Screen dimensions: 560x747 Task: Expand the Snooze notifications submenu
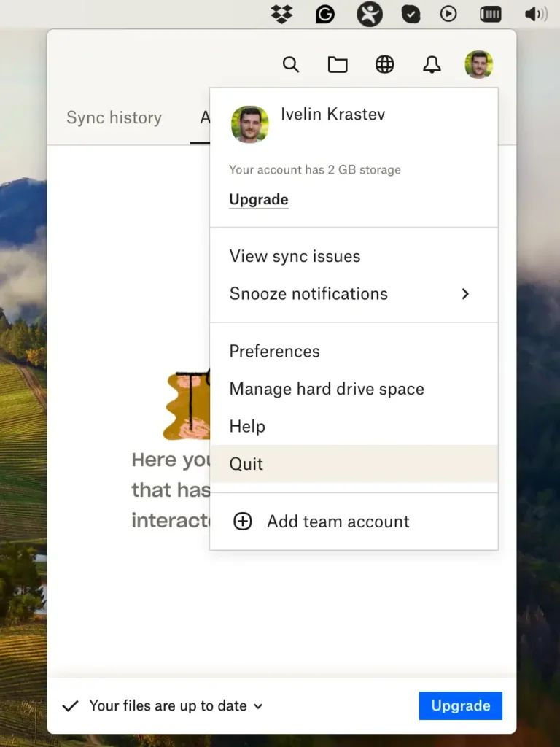[465, 294]
